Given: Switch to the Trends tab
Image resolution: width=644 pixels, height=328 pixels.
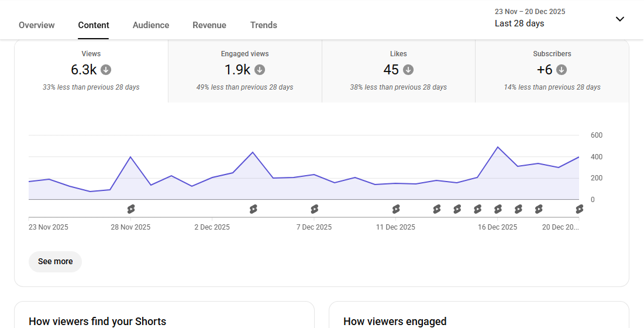Looking at the screenshot, I should point(264,25).
